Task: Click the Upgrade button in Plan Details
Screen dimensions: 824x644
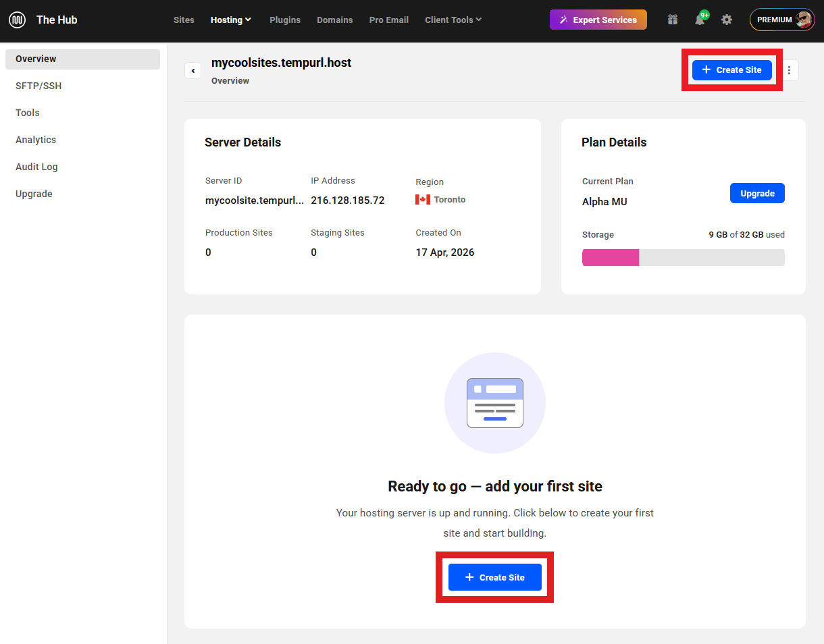Action: coord(757,193)
